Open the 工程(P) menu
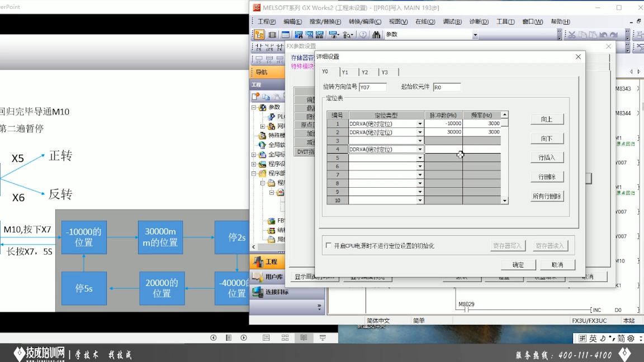The height and width of the screenshot is (362, 644). point(267,22)
